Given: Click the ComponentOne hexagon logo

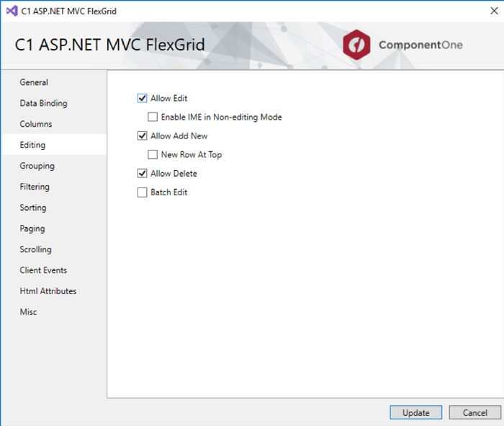Looking at the screenshot, I should coord(356,45).
